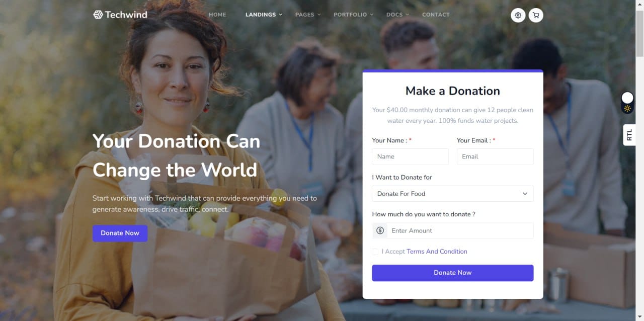This screenshot has width=644, height=321.
Task: Open the Contact menu item
Action: [x=436, y=15]
